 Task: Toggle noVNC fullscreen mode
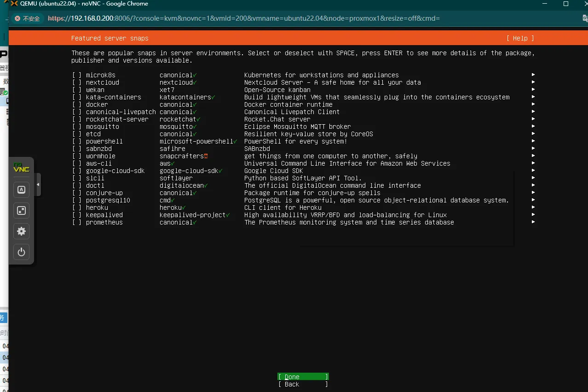[21, 210]
